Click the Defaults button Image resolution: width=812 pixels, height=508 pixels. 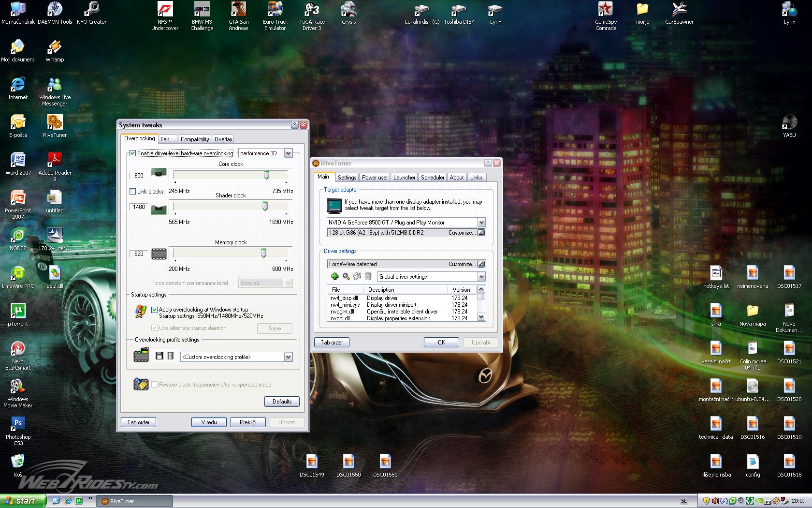click(x=282, y=402)
